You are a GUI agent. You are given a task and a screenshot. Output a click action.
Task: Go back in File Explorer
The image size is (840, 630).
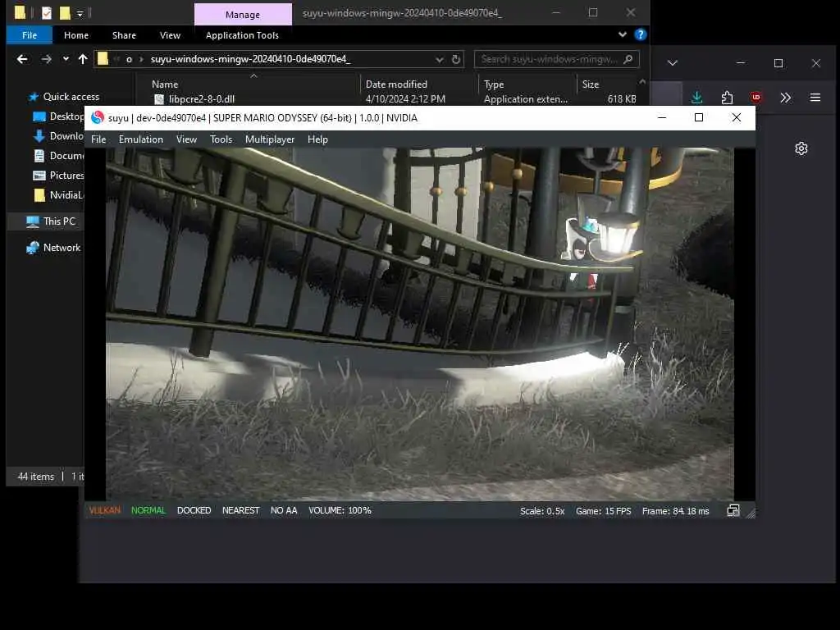point(22,59)
